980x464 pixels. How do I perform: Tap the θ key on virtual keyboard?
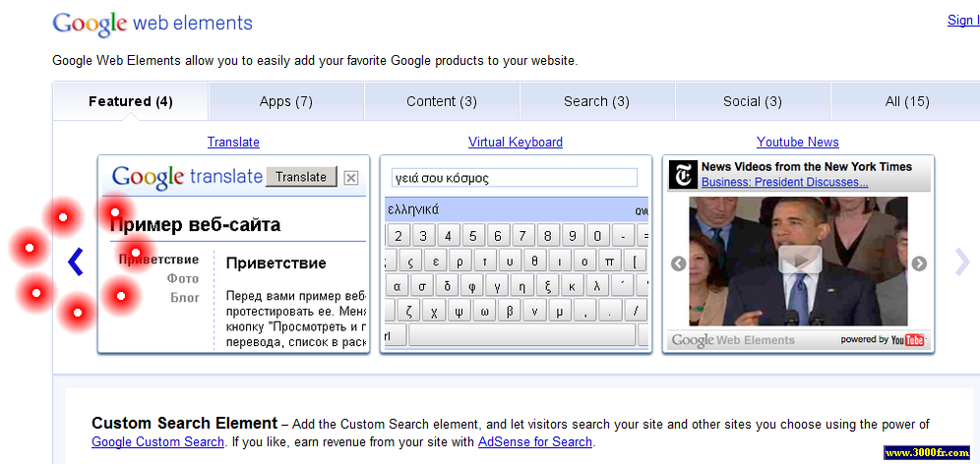pos(534,261)
